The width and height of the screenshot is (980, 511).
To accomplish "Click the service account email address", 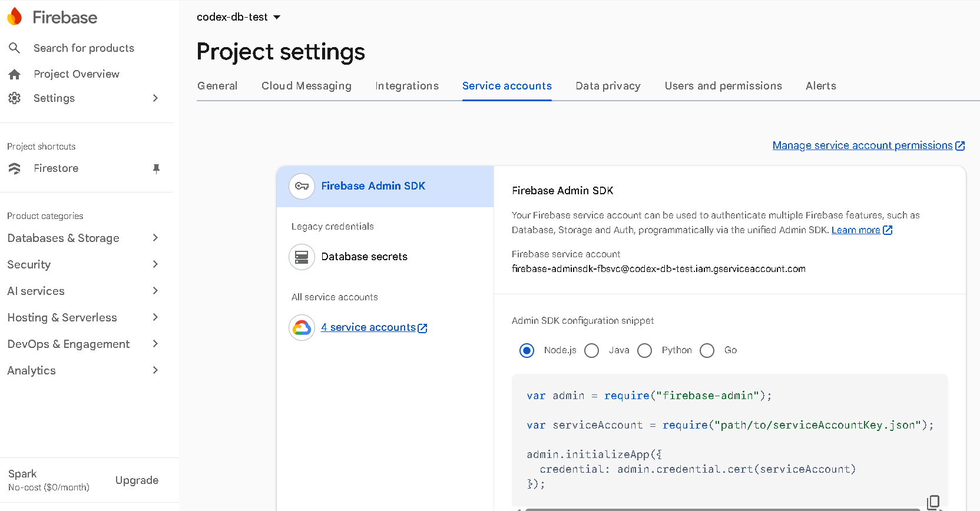I will pyautogui.click(x=658, y=269).
